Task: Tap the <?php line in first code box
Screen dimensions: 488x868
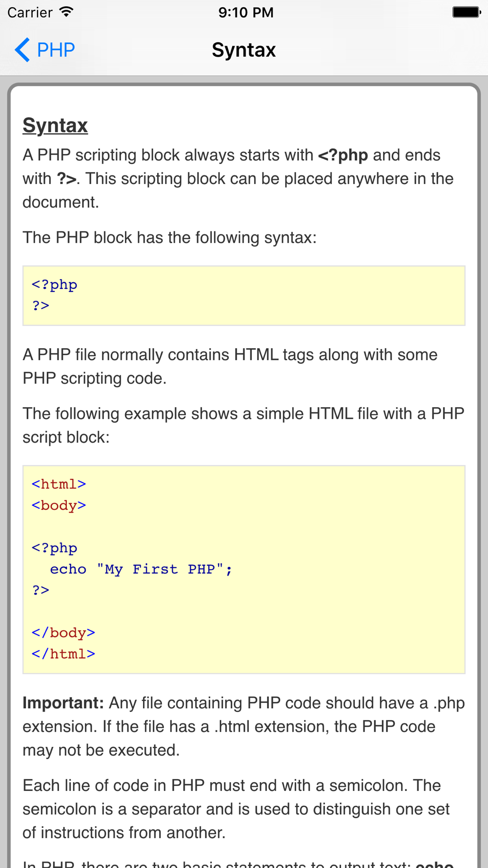Action: (x=54, y=285)
